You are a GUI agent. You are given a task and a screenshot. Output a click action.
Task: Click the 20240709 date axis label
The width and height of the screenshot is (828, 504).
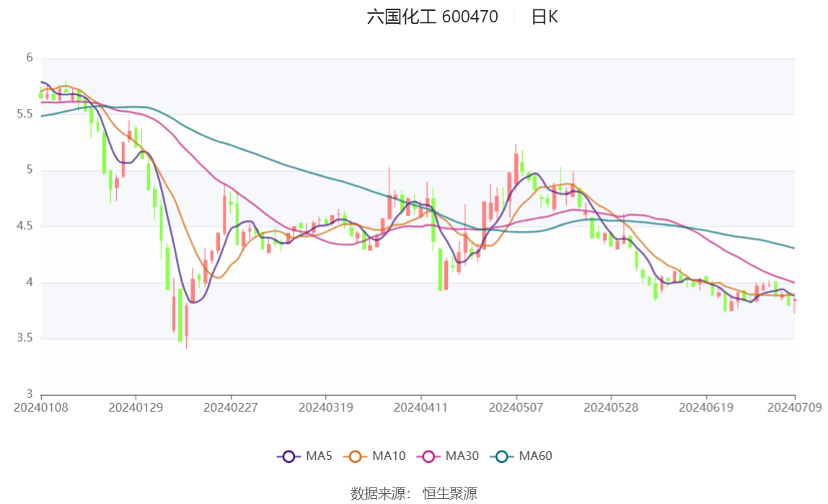point(795,407)
